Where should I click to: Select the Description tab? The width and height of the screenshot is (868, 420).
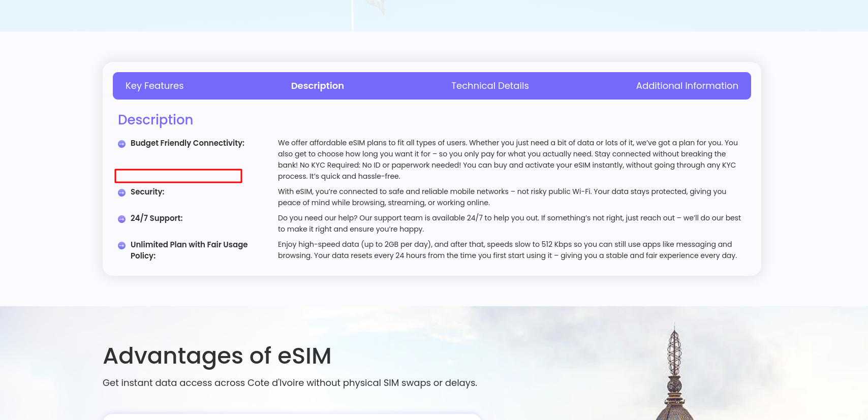[x=317, y=86]
